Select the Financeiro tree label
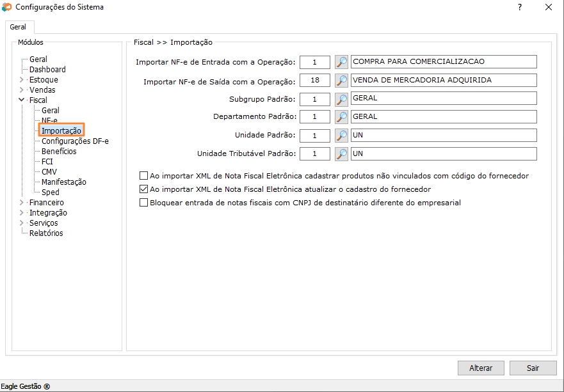This screenshot has height=392, width=564. [46, 203]
